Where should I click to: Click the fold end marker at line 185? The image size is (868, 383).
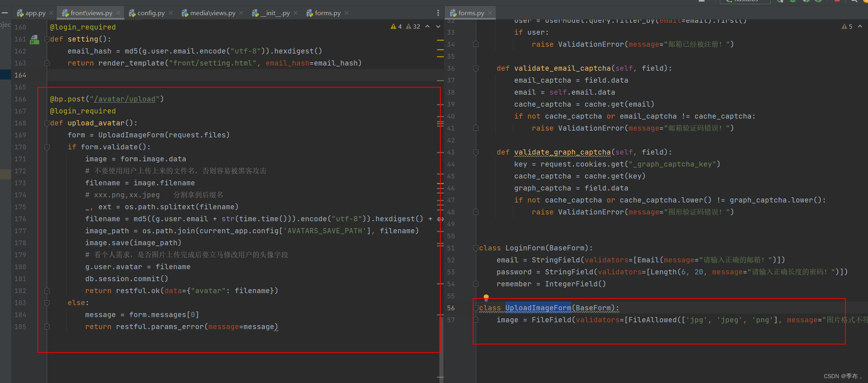point(47,327)
